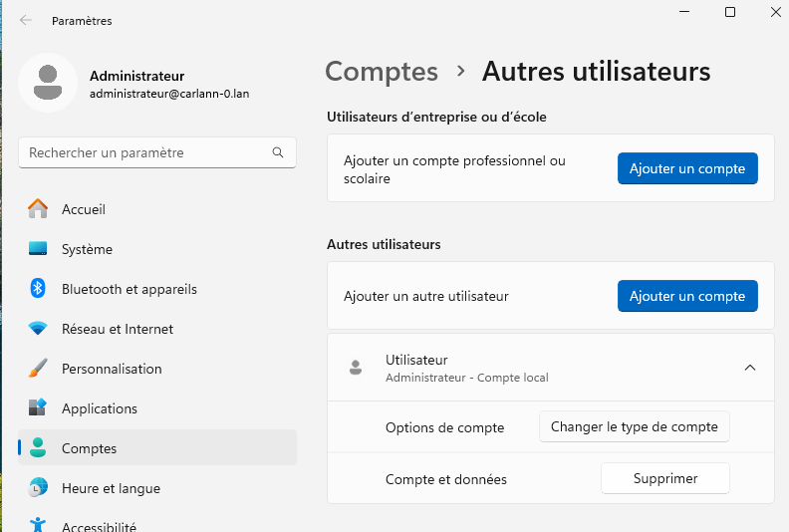The height and width of the screenshot is (532, 789).
Task: Click 'Administrateur - Compte local' text
Action: click(467, 378)
